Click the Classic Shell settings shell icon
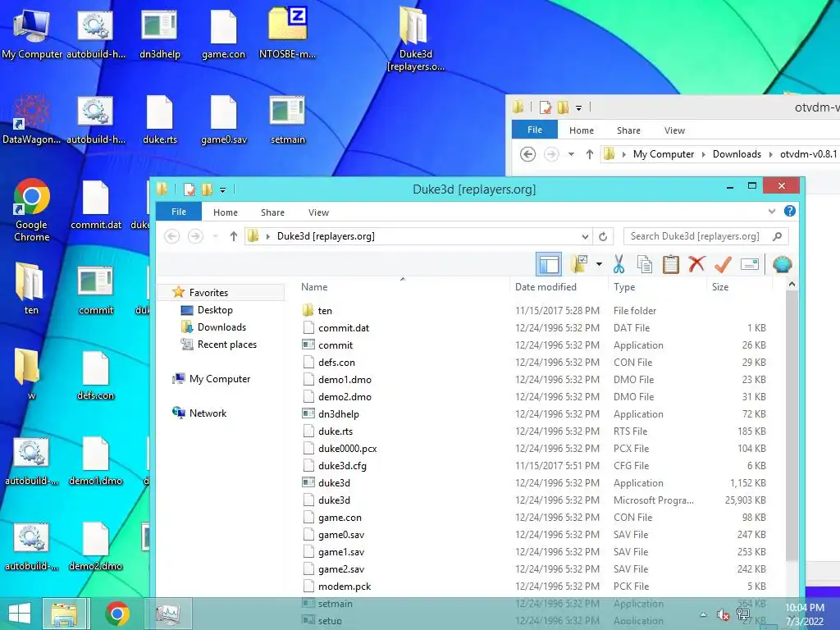The height and width of the screenshot is (630, 840). [x=782, y=264]
